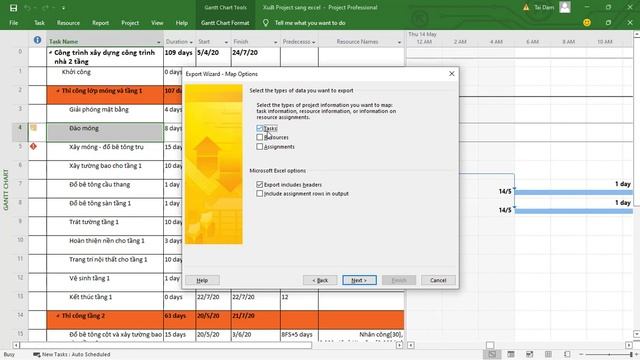Click the Tell me lightbulb icon
Image resolution: width=640 pixels, height=360 pixels.
coord(266,23)
